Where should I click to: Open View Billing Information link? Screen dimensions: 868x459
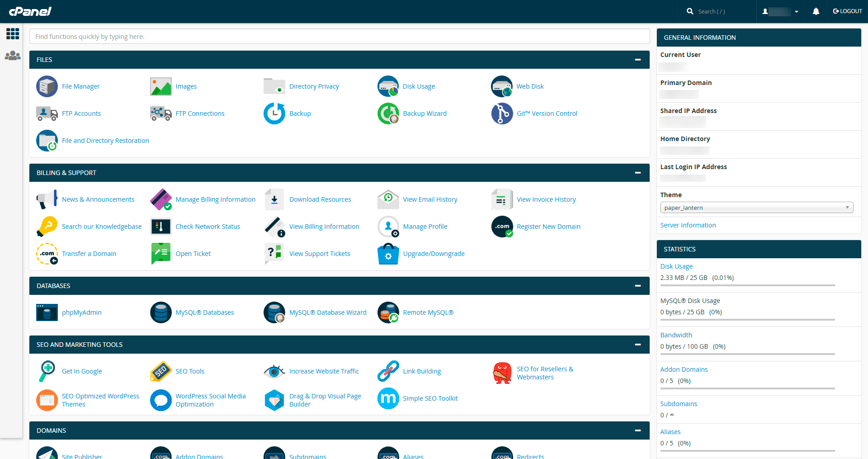pyautogui.click(x=324, y=227)
